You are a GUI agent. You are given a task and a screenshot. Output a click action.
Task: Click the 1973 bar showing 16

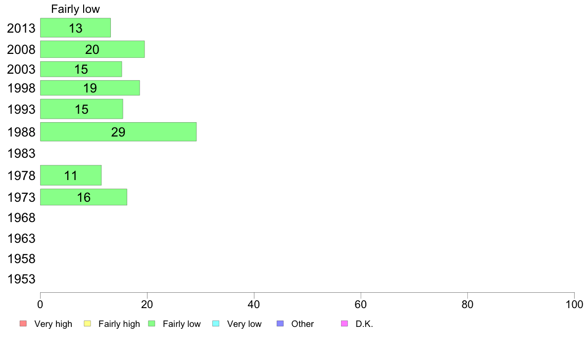click(83, 197)
